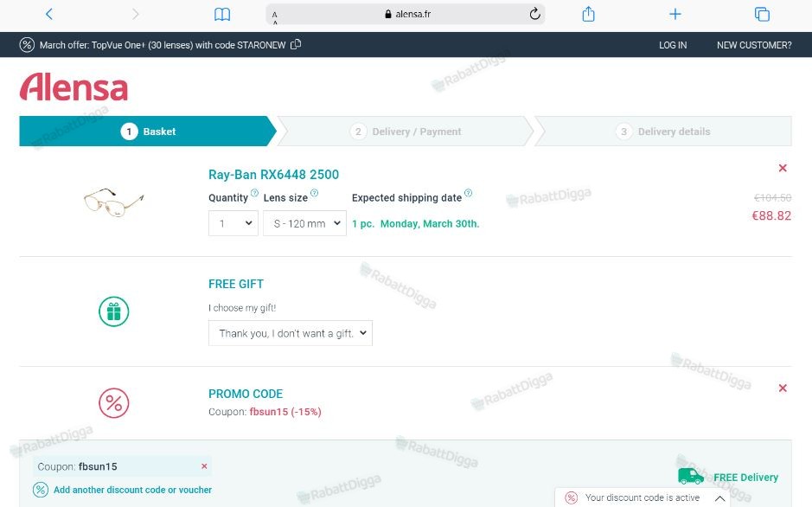Open the Safari share sheet

click(x=588, y=14)
